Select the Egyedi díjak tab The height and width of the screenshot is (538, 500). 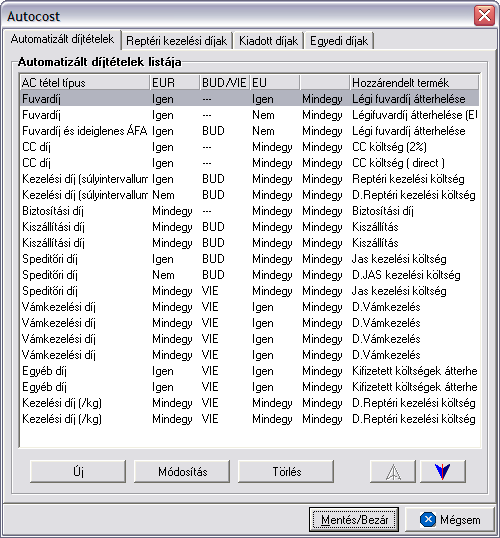pyautogui.click(x=339, y=41)
